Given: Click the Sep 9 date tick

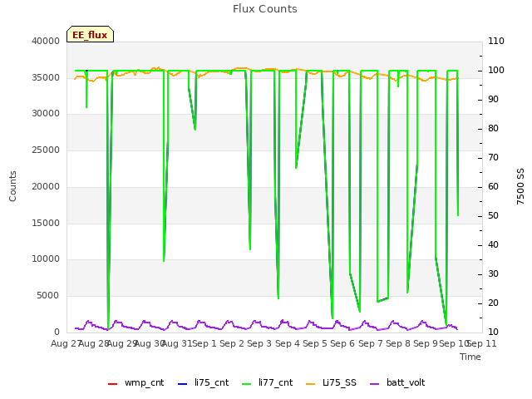Looking at the screenshot, I should coord(426,343).
